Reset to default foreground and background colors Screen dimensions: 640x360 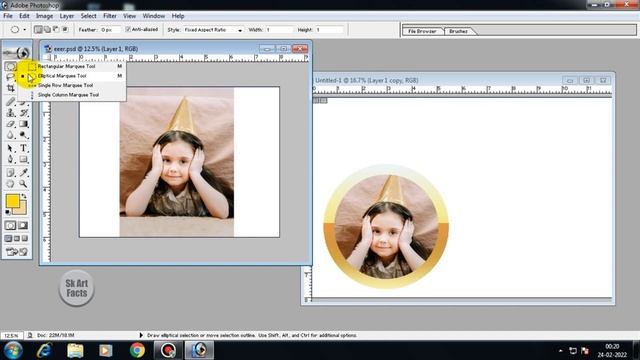point(8,212)
